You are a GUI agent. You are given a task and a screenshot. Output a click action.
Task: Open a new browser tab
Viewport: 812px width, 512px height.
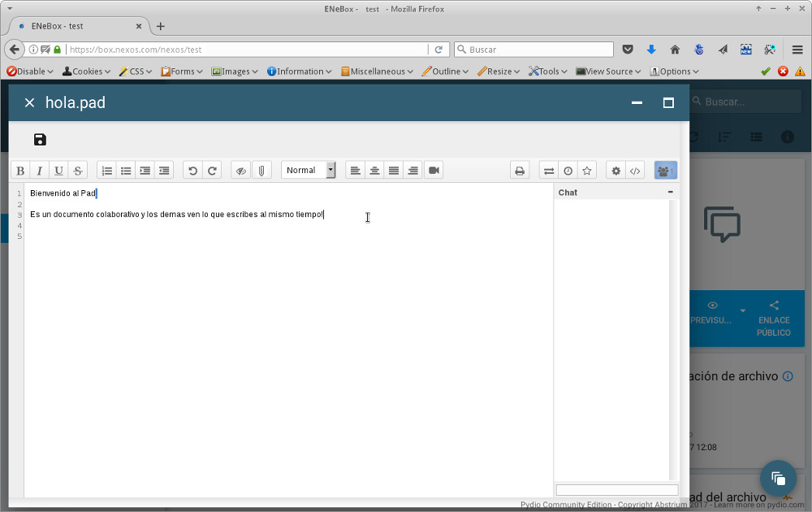[x=161, y=26]
